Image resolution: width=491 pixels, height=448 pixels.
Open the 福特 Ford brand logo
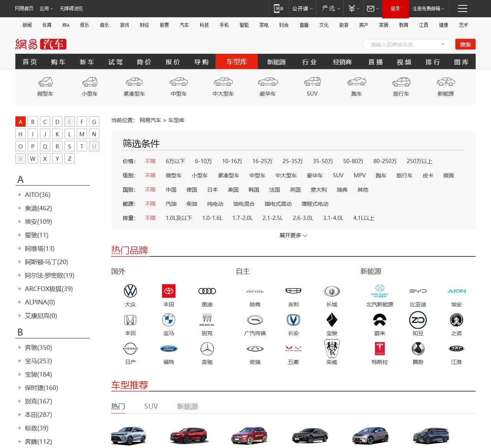(169, 349)
